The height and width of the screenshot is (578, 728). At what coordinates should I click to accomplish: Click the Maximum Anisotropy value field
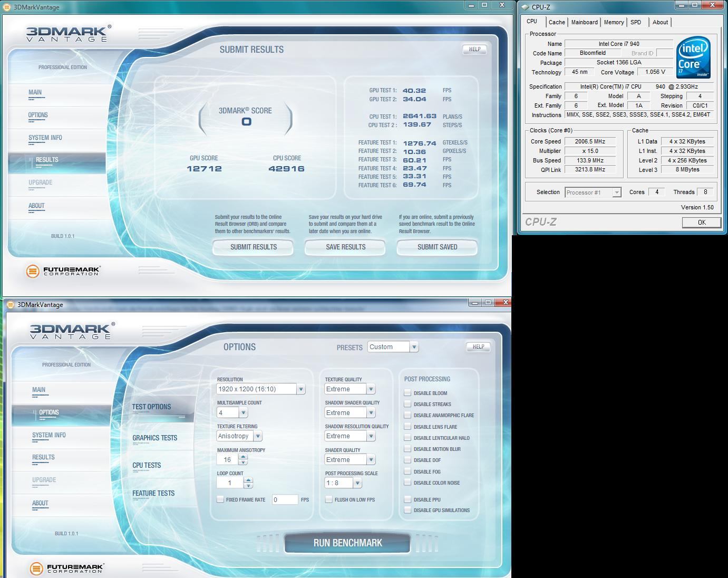coord(228,459)
